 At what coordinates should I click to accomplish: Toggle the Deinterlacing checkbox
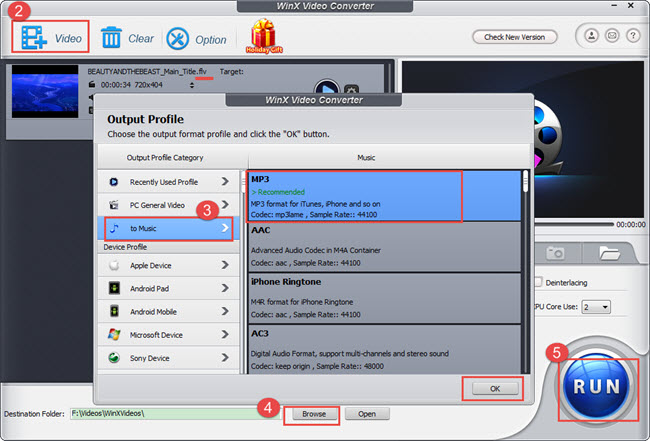538,282
